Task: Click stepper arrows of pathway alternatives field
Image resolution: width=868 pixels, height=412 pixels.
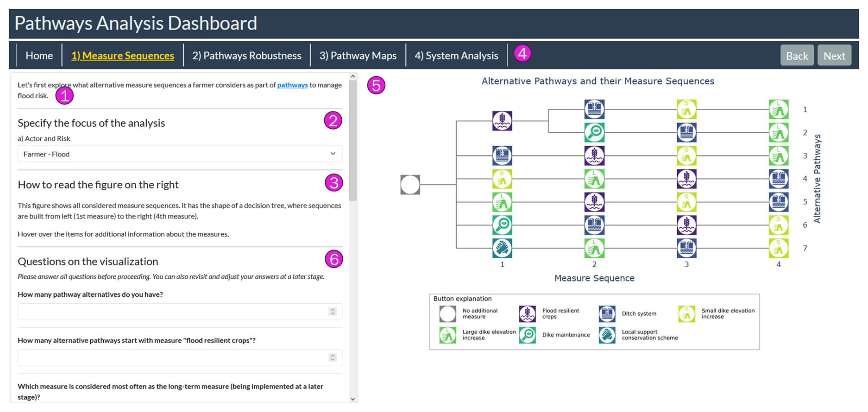Action: (333, 311)
